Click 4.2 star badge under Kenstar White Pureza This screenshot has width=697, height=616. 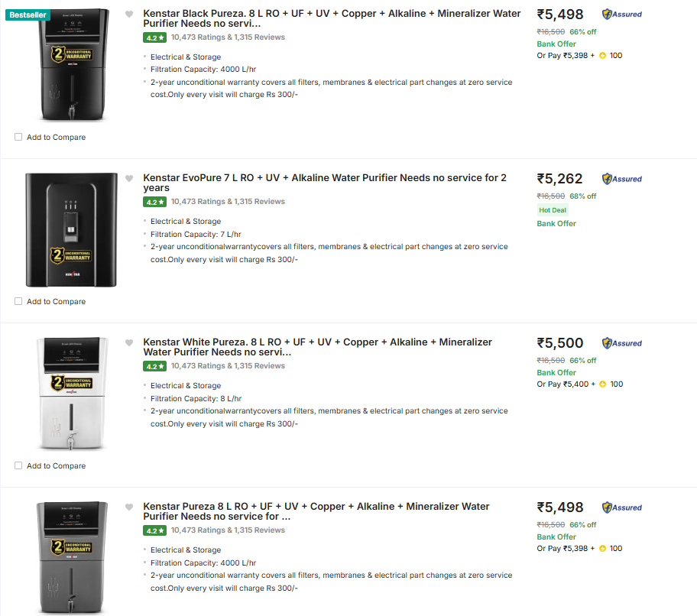(x=154, y=366)
